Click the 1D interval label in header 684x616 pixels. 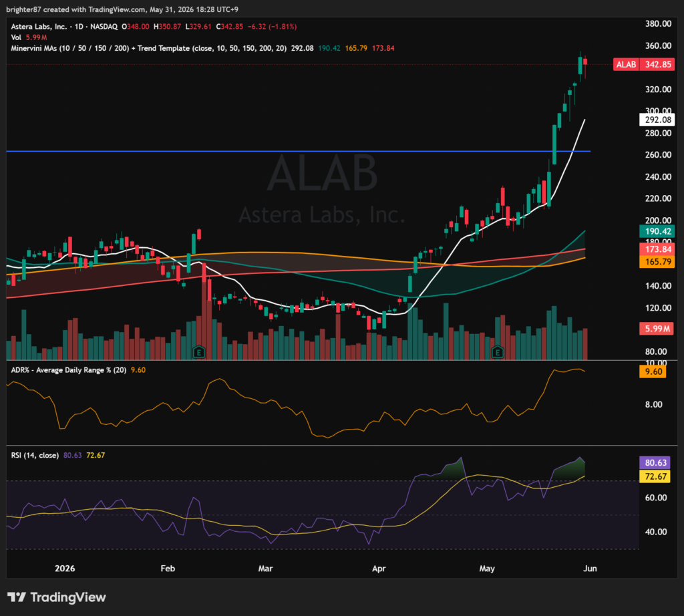click(79, 27)
